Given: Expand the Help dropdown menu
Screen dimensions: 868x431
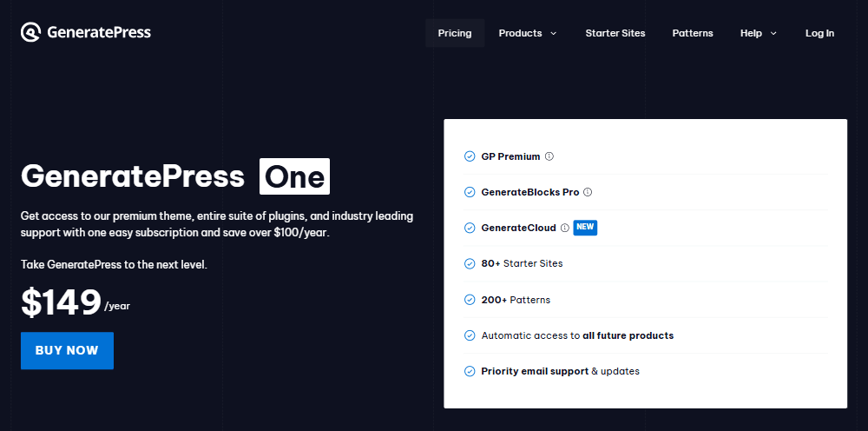Looking at the screenshot, I should [x=751, y=33].
